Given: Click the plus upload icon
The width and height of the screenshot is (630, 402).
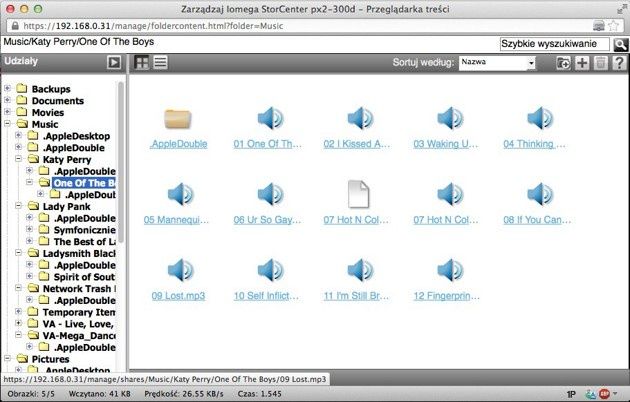Looking at the screenshot, I should click(582, 63).
